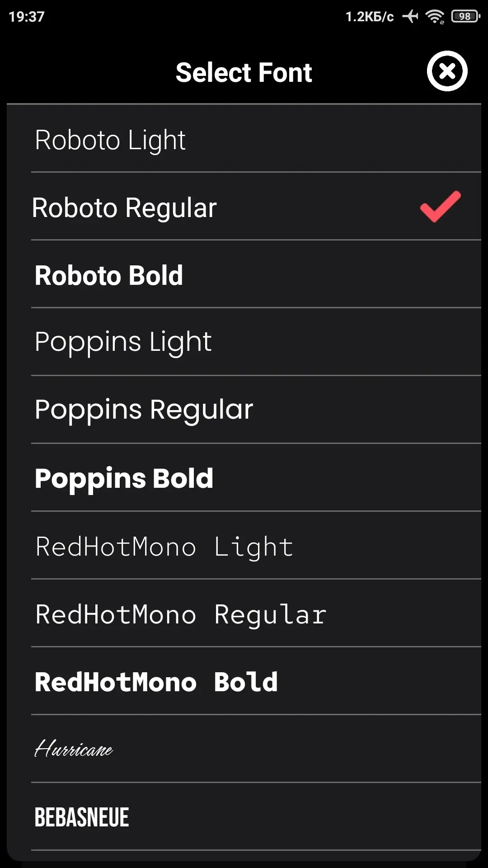Image resolution: width=488 pixels, height=868 pixels.
Task: Tap the airplane mode status icon
Action: coord(410,17)
